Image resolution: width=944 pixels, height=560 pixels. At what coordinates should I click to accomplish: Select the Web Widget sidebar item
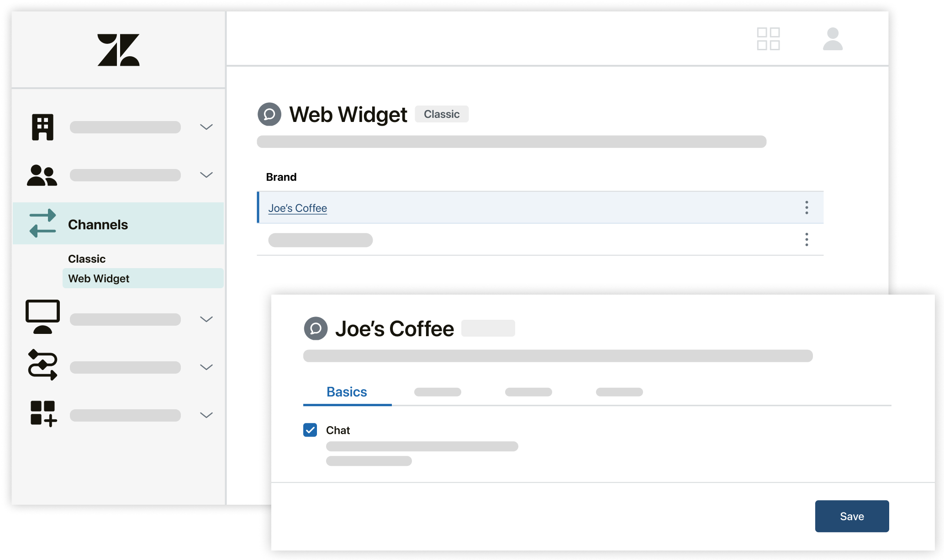(x=99, y=279)
